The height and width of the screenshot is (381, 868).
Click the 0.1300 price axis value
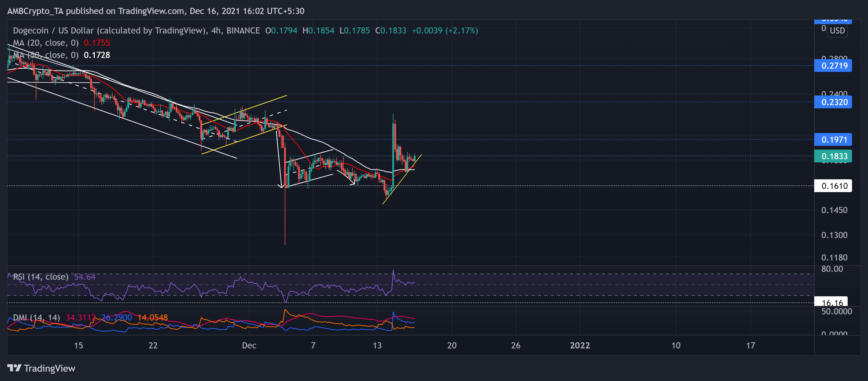pyautogui.click(x=834, y=235)
